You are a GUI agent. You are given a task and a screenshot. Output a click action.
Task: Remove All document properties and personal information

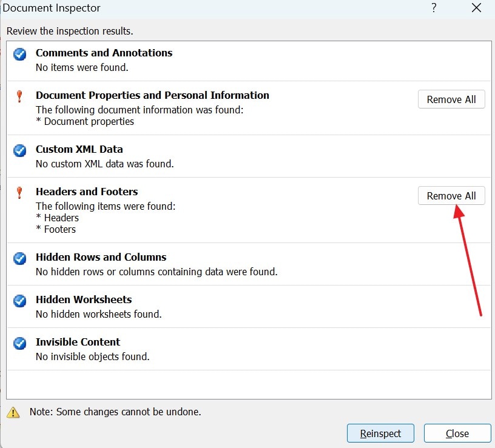pyautogui.click(x=451, y=99)
